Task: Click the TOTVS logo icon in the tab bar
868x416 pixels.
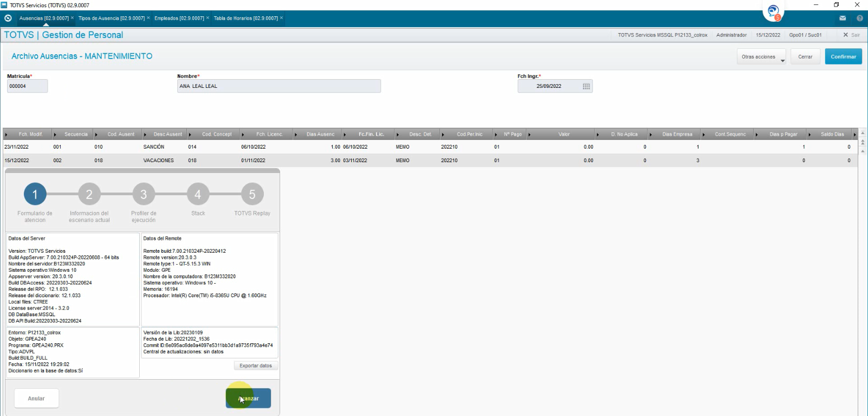Action: (x=8, y=18)
